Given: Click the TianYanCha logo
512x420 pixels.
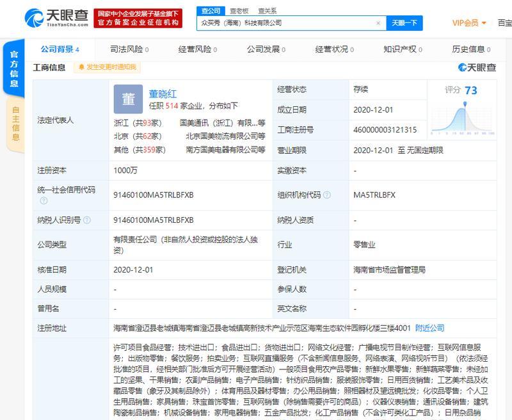Looking at the screenshot, I should (x=56, y=18).
